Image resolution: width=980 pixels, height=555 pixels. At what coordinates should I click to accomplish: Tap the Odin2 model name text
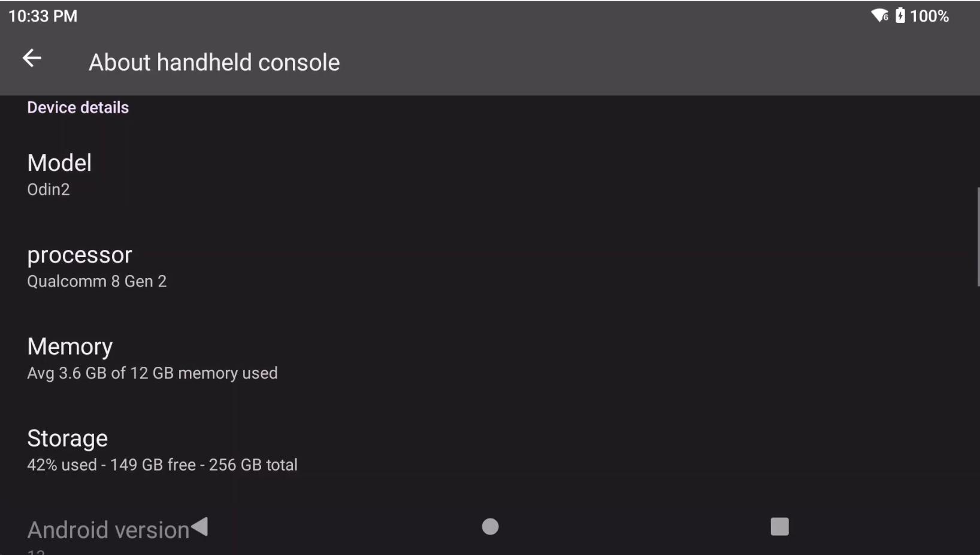point(49,189)
